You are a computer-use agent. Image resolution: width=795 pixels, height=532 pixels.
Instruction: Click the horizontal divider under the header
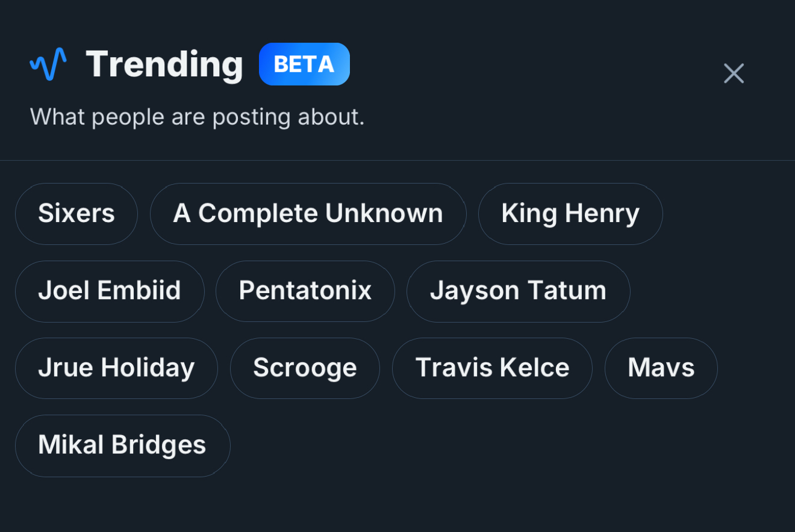[x=397, y=160]
